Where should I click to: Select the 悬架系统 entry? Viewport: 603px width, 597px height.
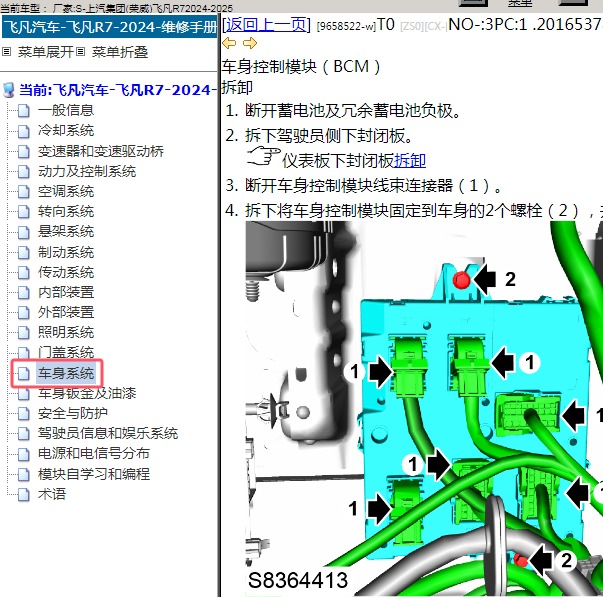click(x=66, y=231)
